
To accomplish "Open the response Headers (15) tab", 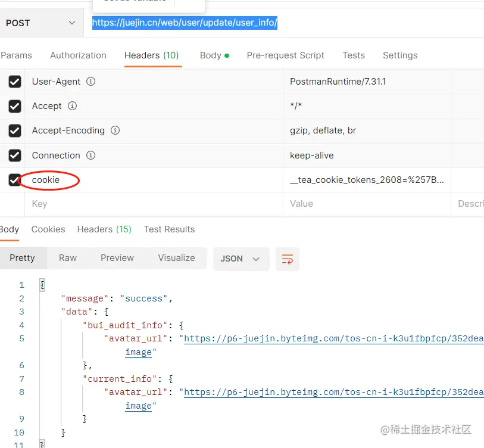I will tap(104, 229).
